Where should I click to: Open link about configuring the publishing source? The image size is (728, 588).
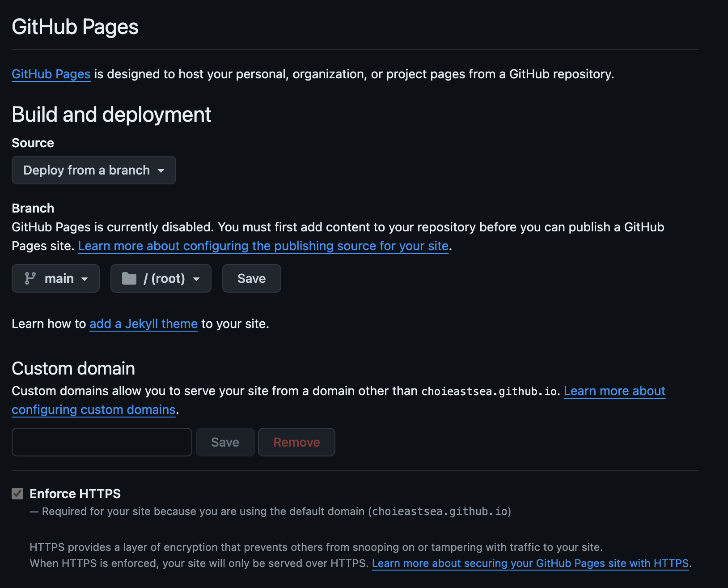(x=263, y=246)
